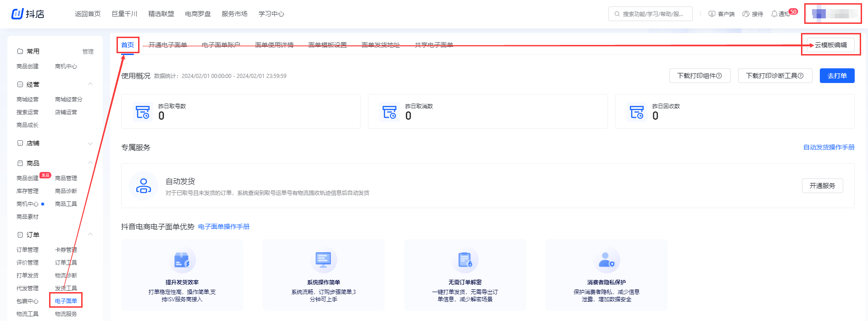Click the 云模板编辑 button
Screen dimensions: 868x321
(x=831, y=45)
